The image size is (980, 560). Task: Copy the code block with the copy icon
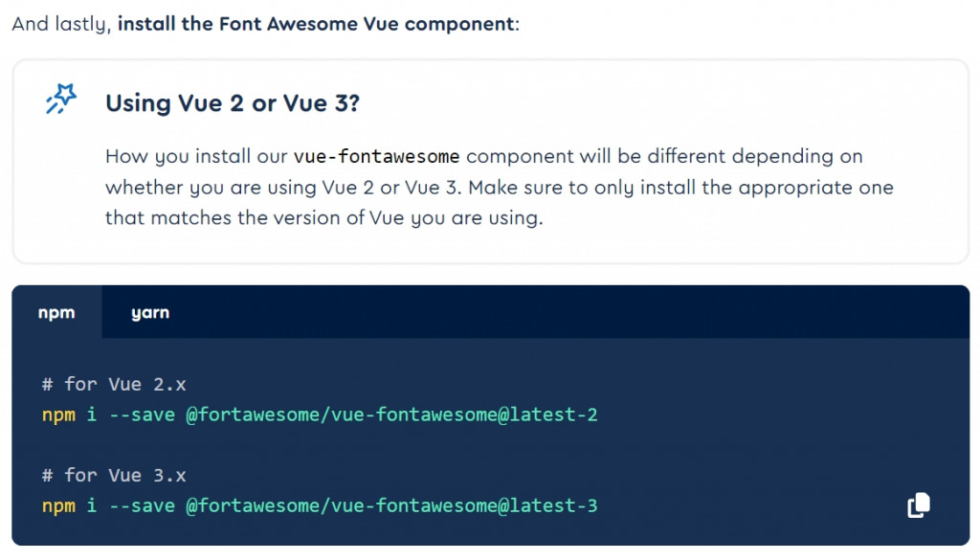tap(918, 505)
